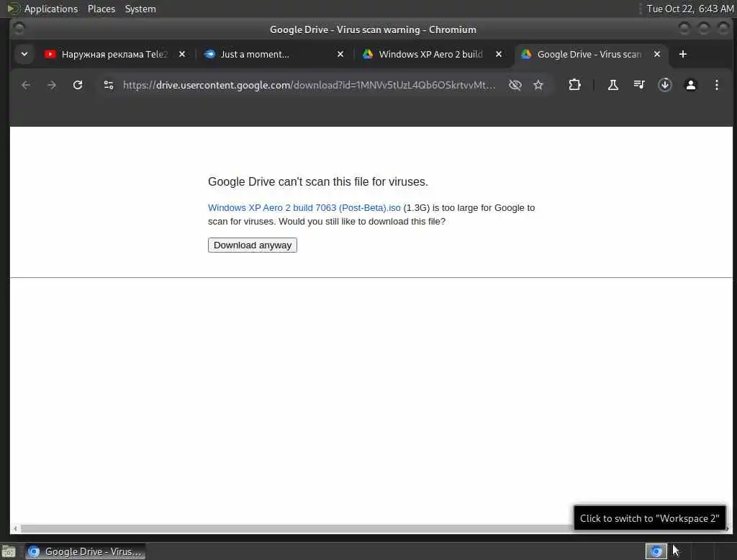Click the window menu button in Chromium title bar
737x560 pixels.
[x=19, y=30]
